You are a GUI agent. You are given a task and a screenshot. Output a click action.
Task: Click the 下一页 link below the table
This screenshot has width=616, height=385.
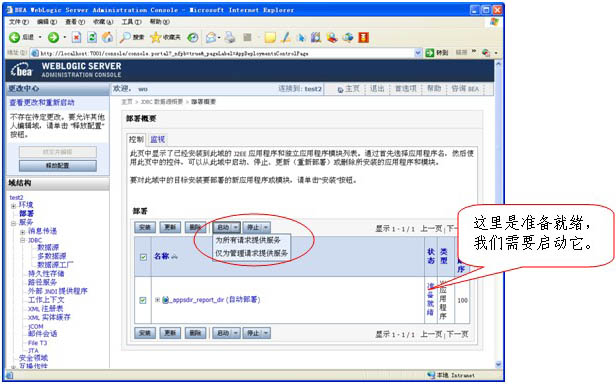tap(458, 334)
